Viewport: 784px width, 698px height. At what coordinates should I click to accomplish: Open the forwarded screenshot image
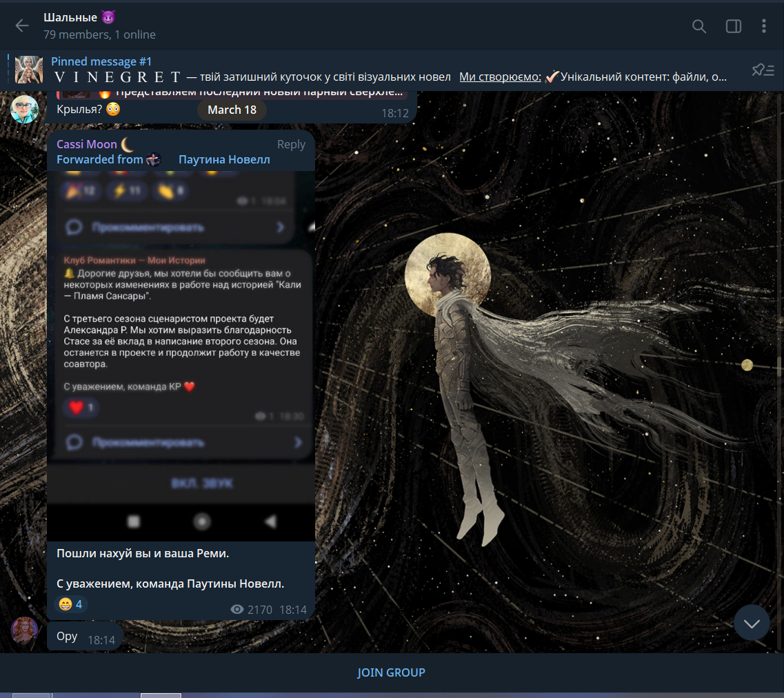click(181, 356)
